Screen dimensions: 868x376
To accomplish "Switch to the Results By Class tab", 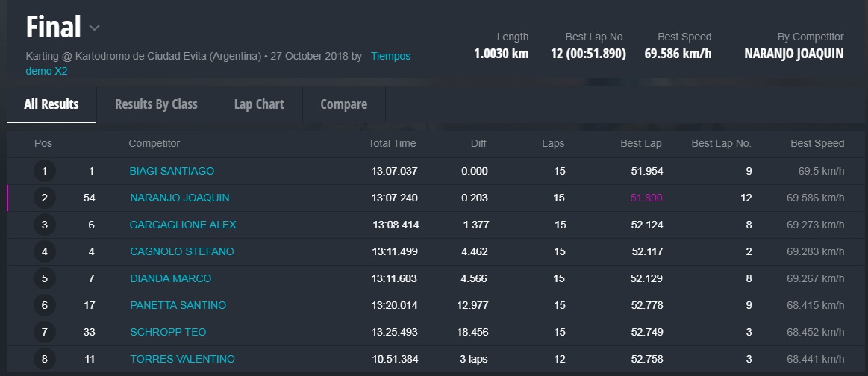I will [x=156, y=104].
